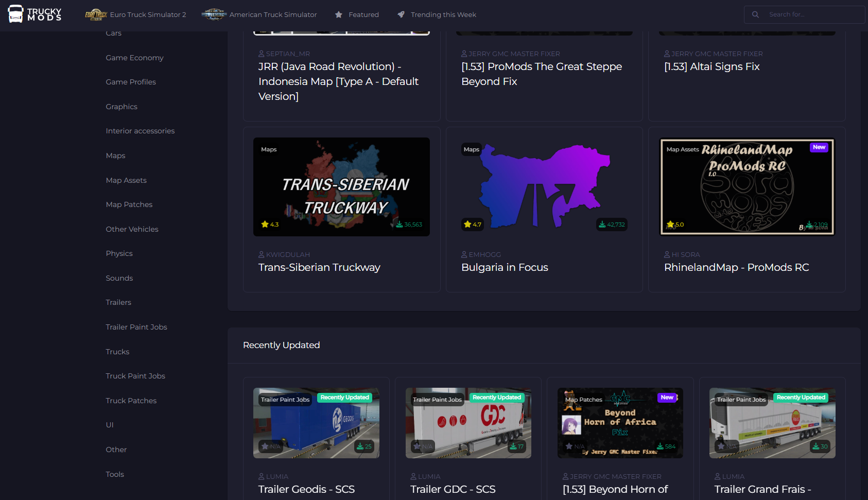Viewport: 868px width, 500px height.
Task: Open author EMHOGG's profile link
Action: point(484,254)
